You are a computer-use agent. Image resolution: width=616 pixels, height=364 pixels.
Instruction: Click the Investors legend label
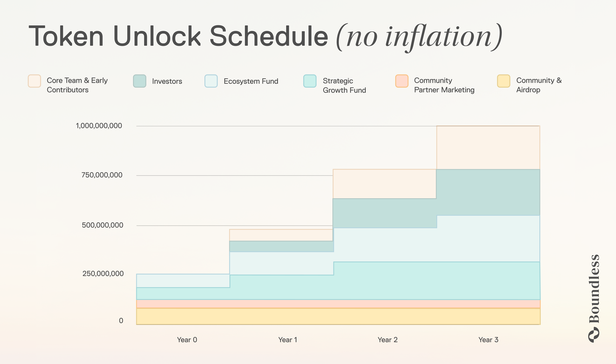click(167, 81)
